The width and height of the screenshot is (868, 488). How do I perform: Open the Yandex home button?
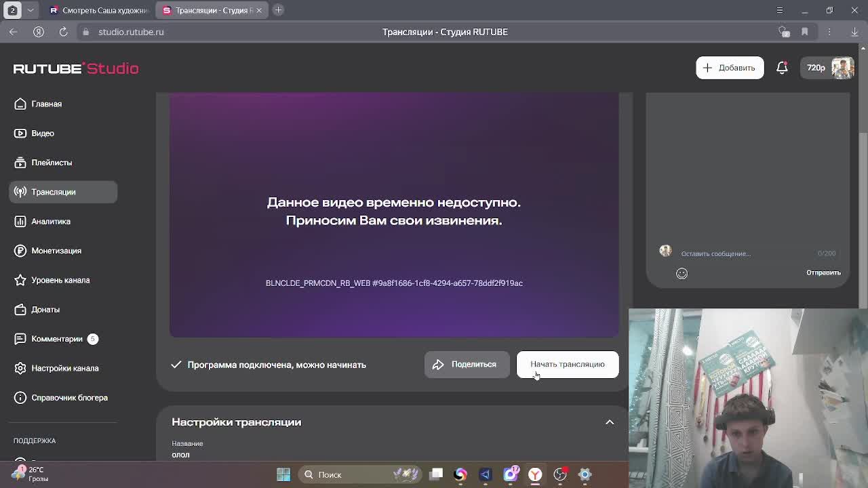pyautogui.click(x=39, y=32)
